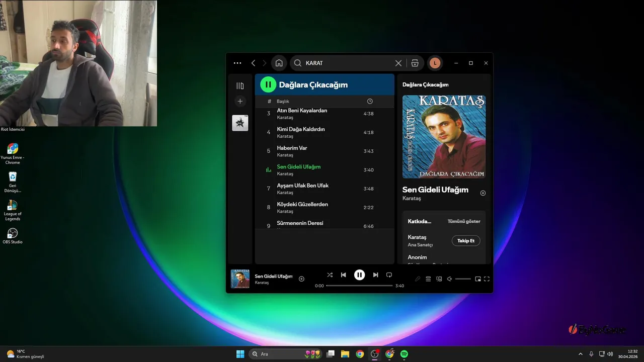
Task: Open Spotify from the taskbar
Action: pyautogui.click(x=404, y=354)
